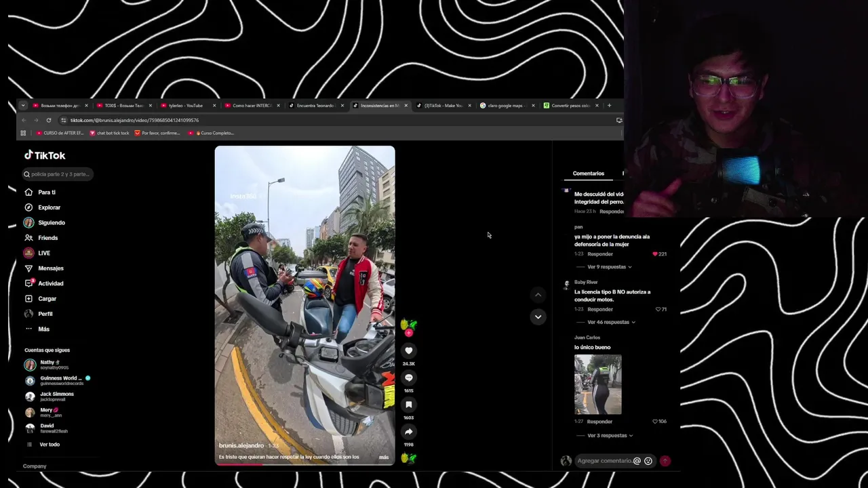Expand video description with más

pyautogui.click(x=384, y=457)
